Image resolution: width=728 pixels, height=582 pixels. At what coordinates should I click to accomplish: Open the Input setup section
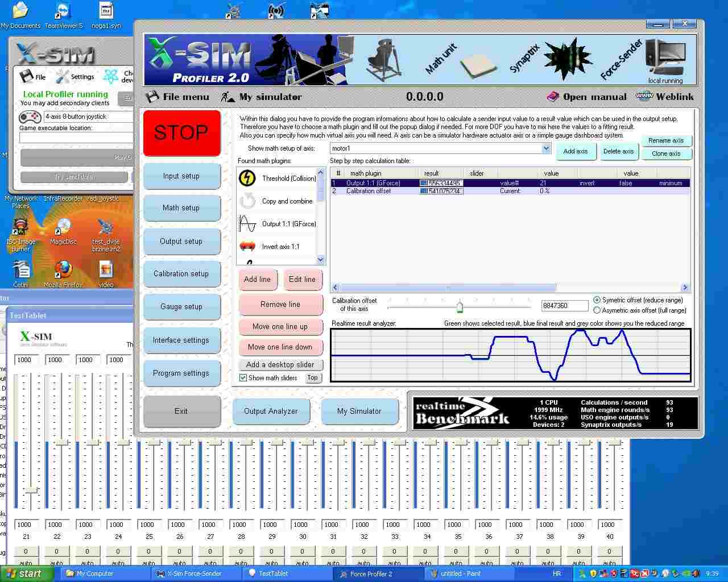coord(181,176)
